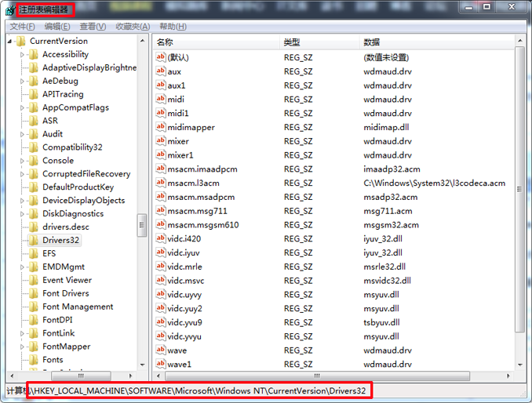This screenshot has width=532, height=403.
Task: Click the folder icon next to AeDebug
Action: [33, 81]
